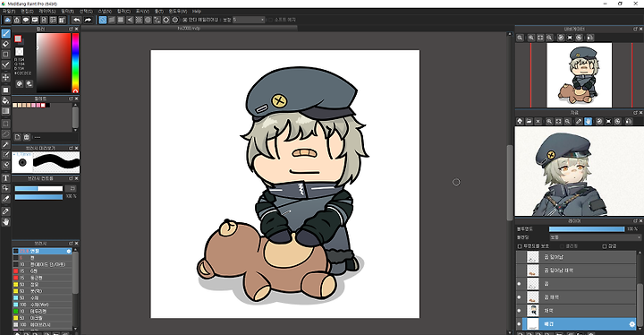Toggle the 잠금 lock checkbox
644x335 pixels.
pos(605,246)
